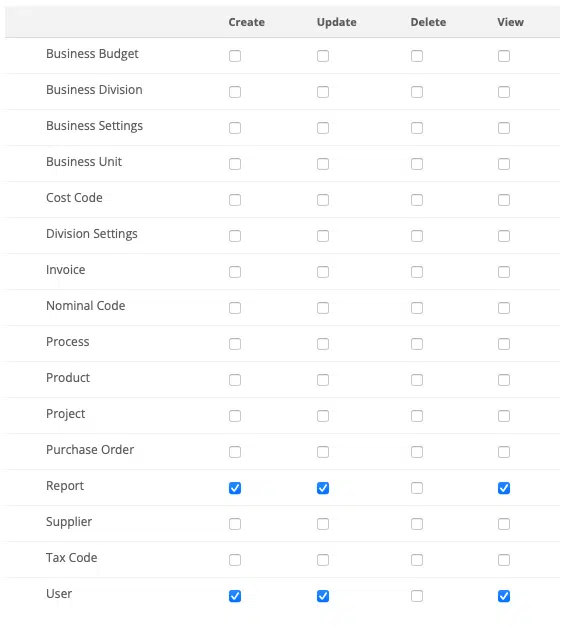Screen dimensions: 580x642
Task: Check Create for Cost Code
Action: coord(235,200)
